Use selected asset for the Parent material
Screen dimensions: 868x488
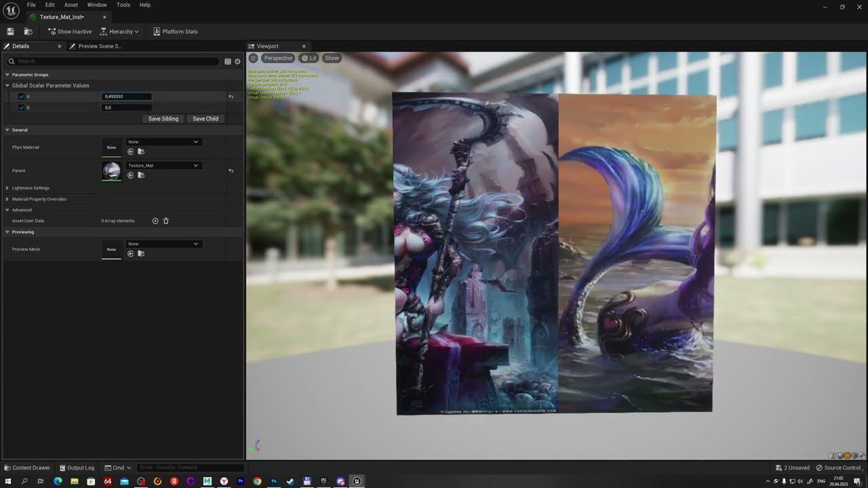point(131,175)
